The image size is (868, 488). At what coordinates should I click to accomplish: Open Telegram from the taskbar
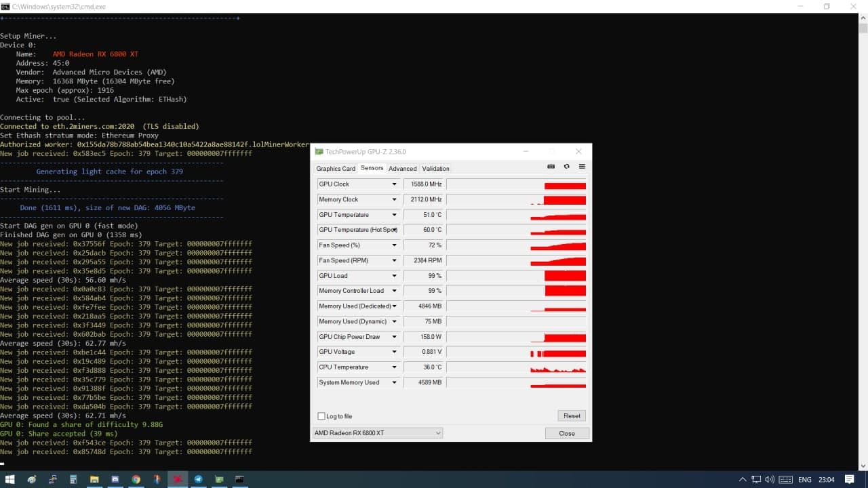[198, 479]
